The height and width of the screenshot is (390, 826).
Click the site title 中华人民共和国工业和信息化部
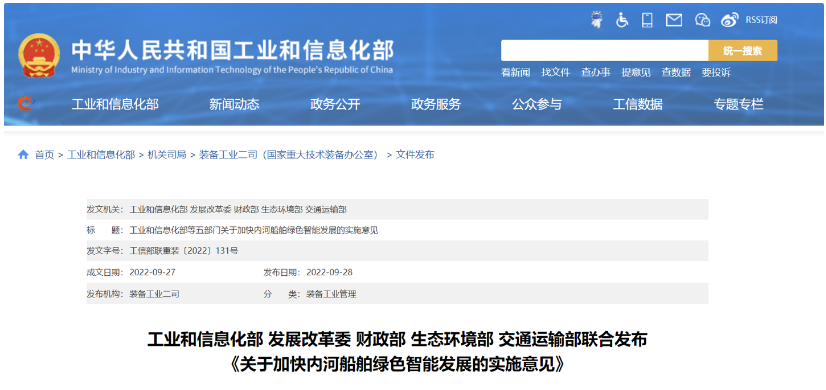[x=232, y=51]
